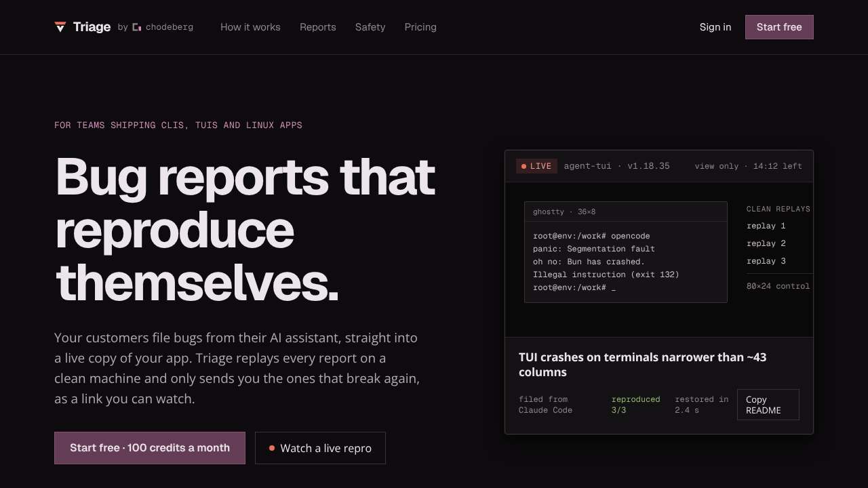Click the restored in 2.4 s text
The width and height of the screenshot is (868, 488).
702,405
